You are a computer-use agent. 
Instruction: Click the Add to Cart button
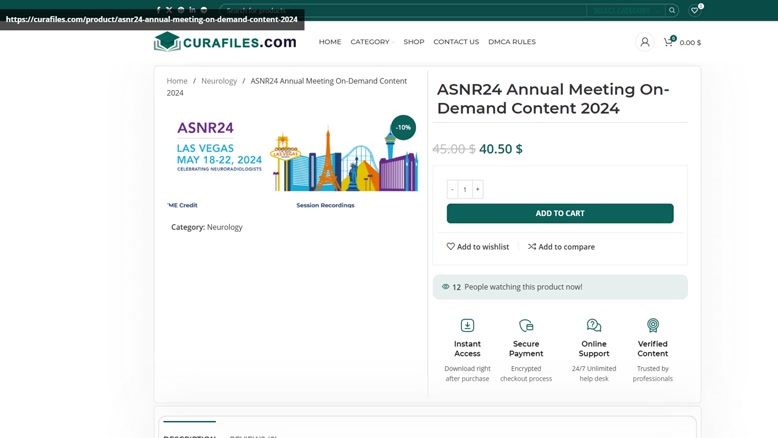pos(560,213)
